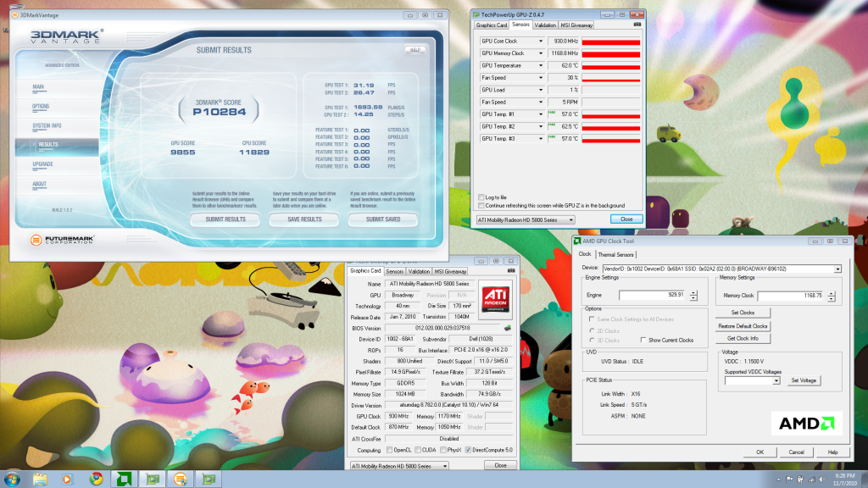Click the 3DMarkVantage title bar icon
Viewport: 868px width, 488px height.
coord(15,15)
